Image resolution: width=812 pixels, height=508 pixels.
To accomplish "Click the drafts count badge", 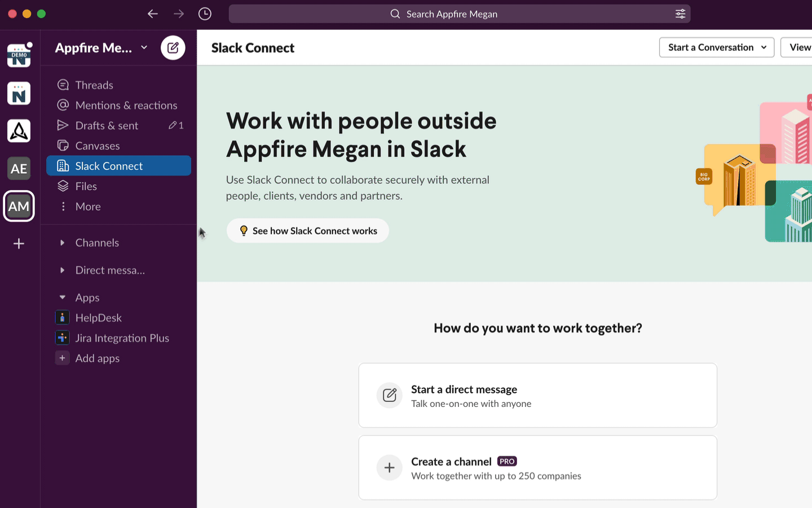I will [x=176, y=125].
